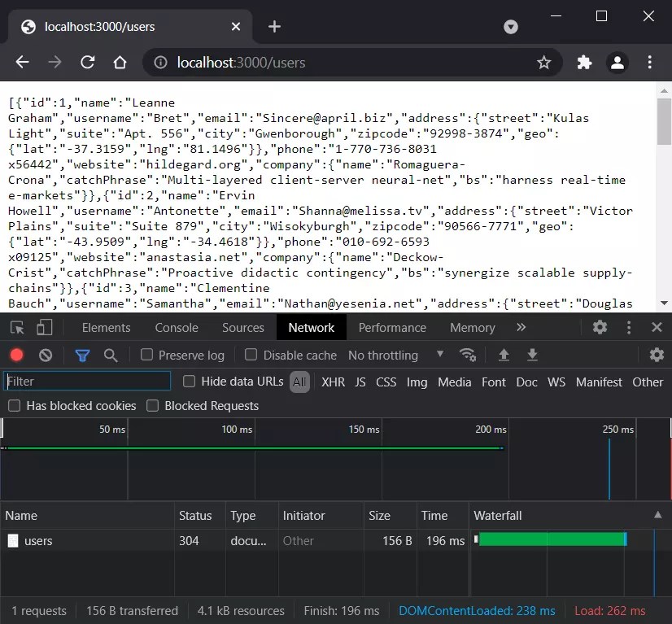Viewport: 672px width, 624px height.
Task: Click the network Filter input field
Action: 87,381
